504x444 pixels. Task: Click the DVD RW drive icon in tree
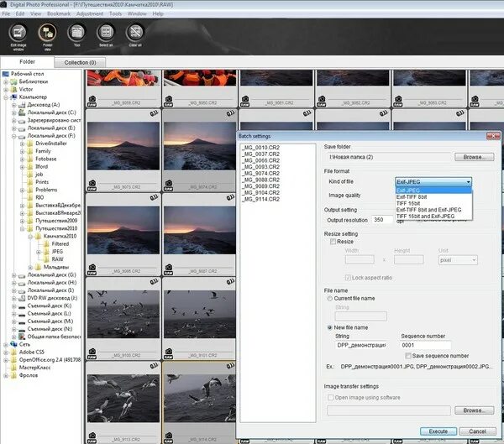(x=20, y=297)
